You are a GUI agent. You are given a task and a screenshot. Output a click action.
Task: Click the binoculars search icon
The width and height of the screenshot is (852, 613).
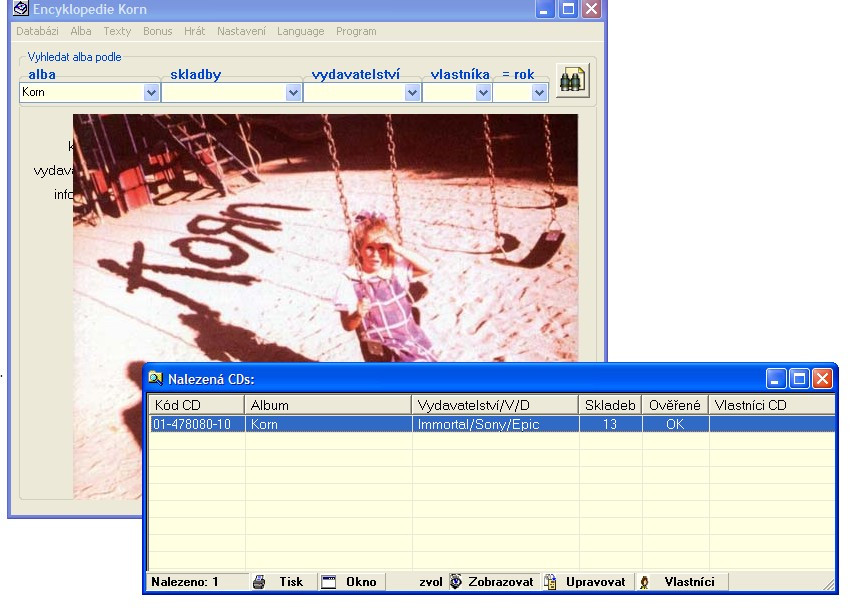click(x=572, y=80)
